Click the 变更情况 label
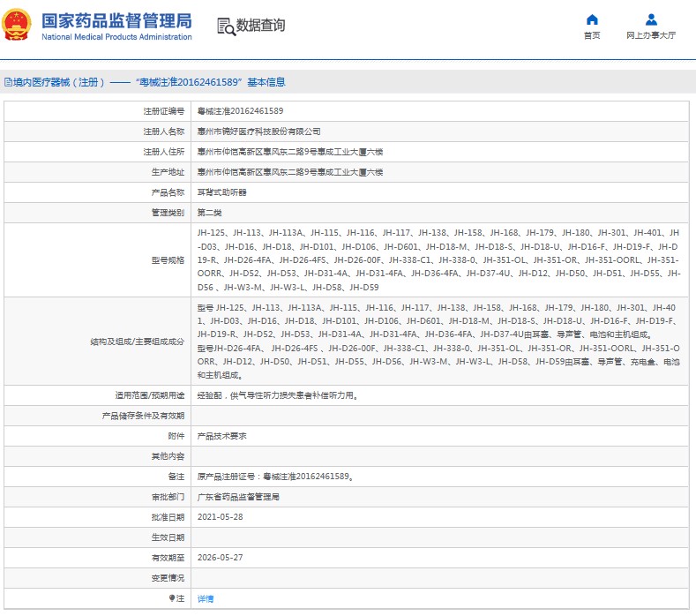This screenshot has height=616, width=696. point(168,578)
